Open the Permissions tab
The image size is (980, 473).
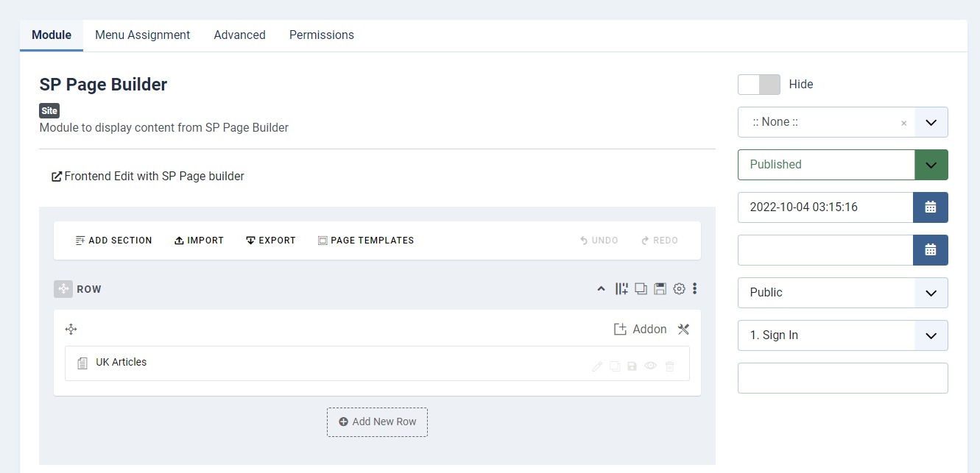coord(321,35)
